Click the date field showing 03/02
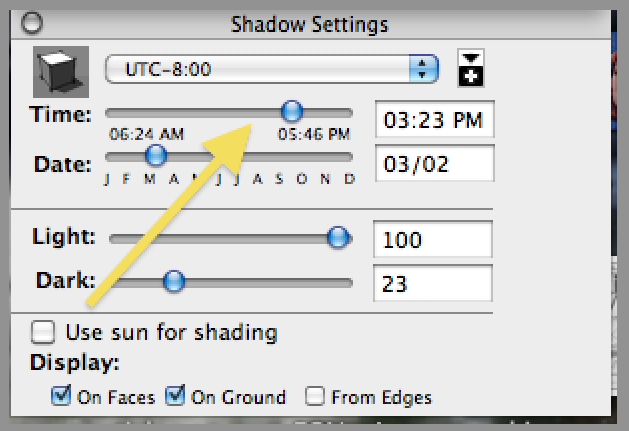 [433, 165]
